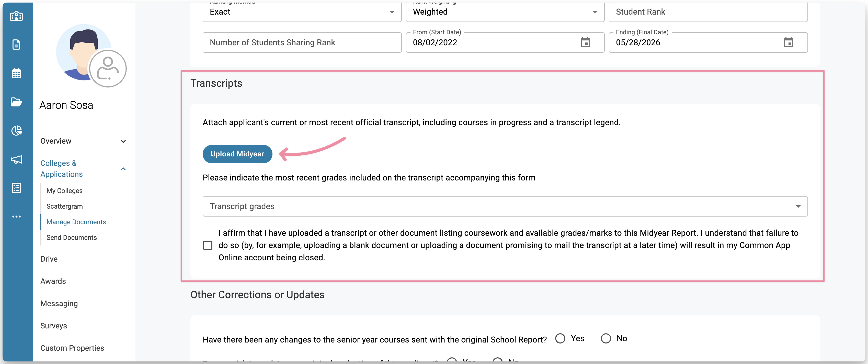Click the megaphone announcements icon
The image size is (868, 364).
(16, 159)
